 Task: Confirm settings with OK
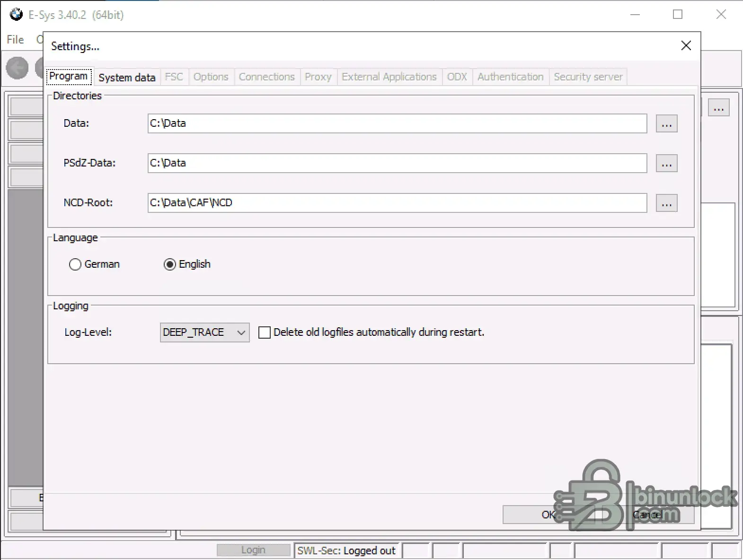tap(548, 515)
